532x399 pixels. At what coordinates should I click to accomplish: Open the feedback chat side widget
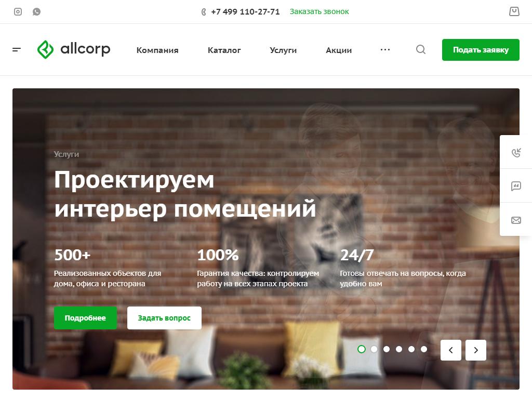click(516, 186)
